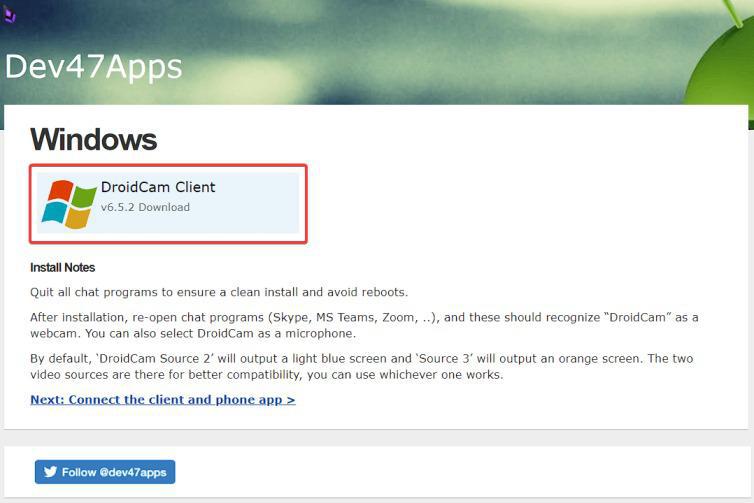Open Next: Connect the client and phone app link
Viewport: 754px width, 503px height.
[x=163, y=400]
